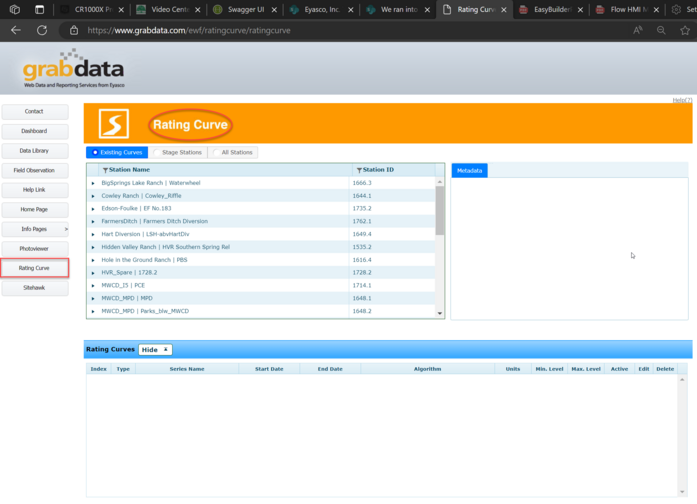Click the site lock icon in address bar
697x504 pixels.
click(74, 30)
